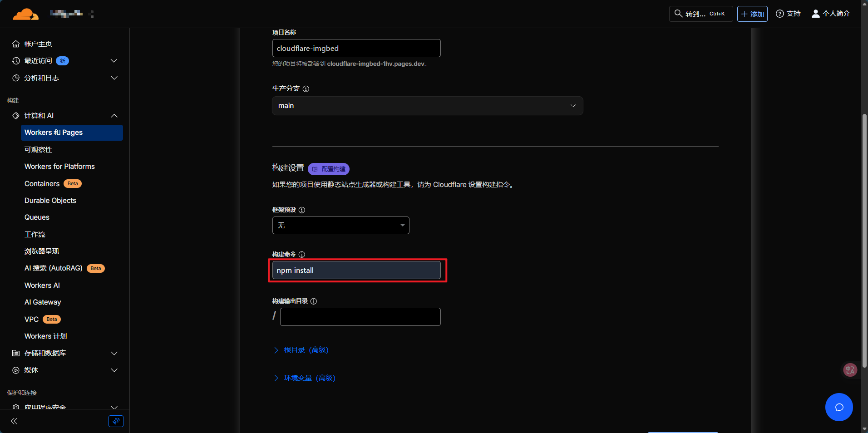Click the Compute and AI diamond icon
The image size is (868, 433).
click(x=16, y=116)
